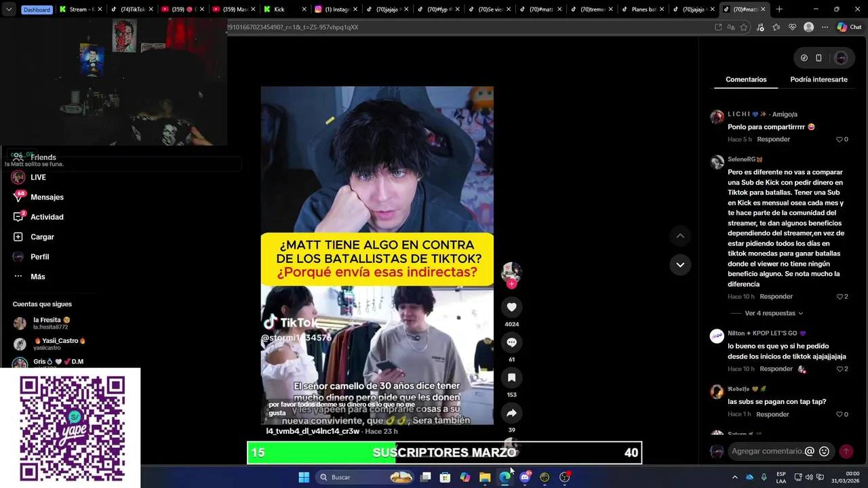Viewport: 868px width, 488px height.
Task: Insert mention with the @ icon
Action: tap(809, 451)
